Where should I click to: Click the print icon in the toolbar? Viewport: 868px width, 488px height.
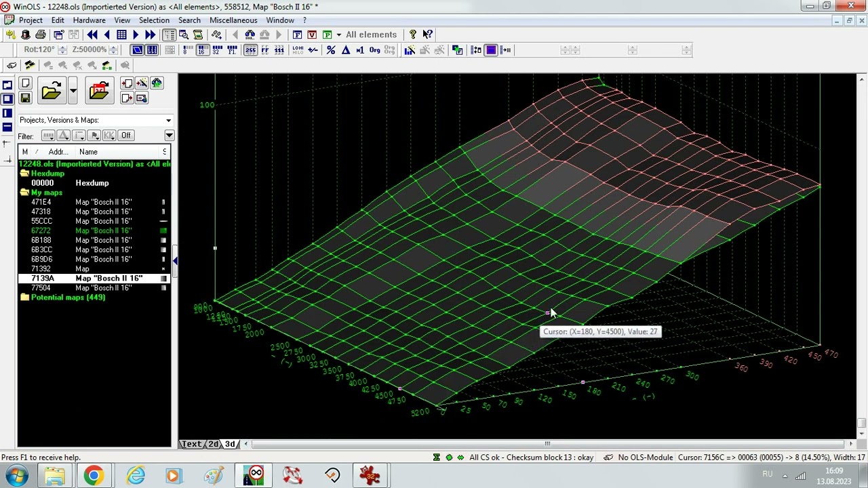[41, 35]
